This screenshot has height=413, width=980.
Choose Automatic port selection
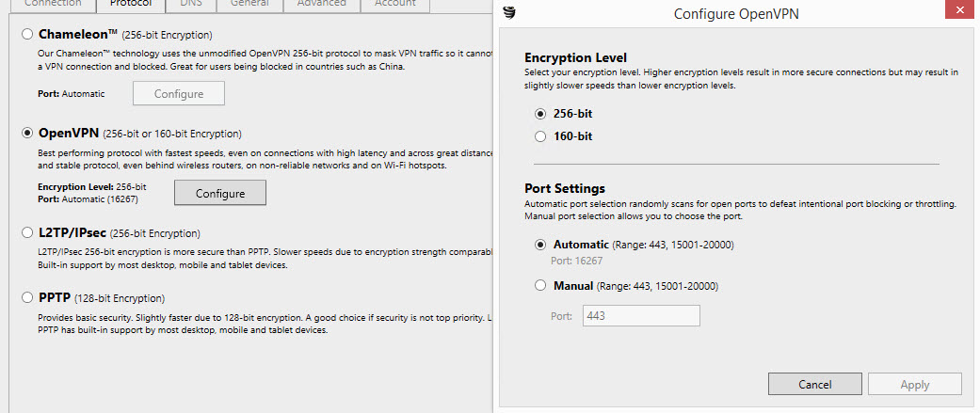(540, 245)
